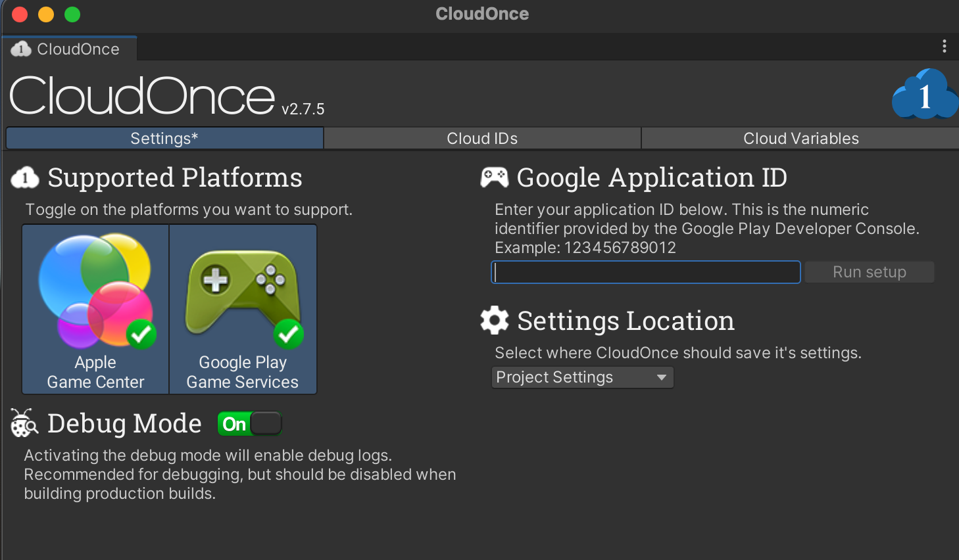Click the 'Debug Mode' heading text

125,423
